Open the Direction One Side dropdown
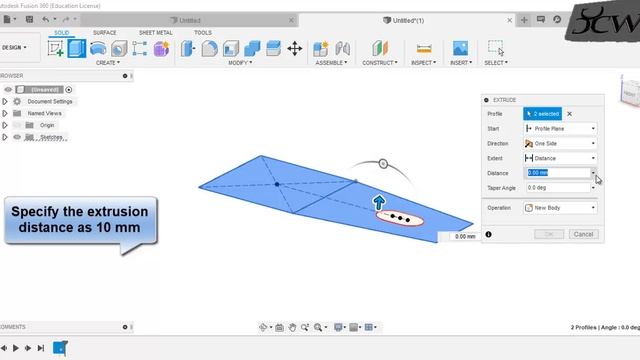 pos(560,143)
